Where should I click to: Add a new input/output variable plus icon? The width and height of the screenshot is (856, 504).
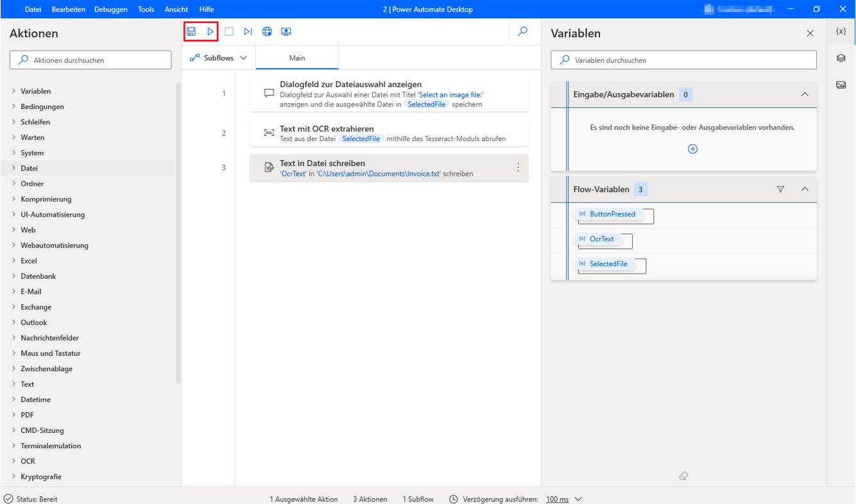[692, 149]
